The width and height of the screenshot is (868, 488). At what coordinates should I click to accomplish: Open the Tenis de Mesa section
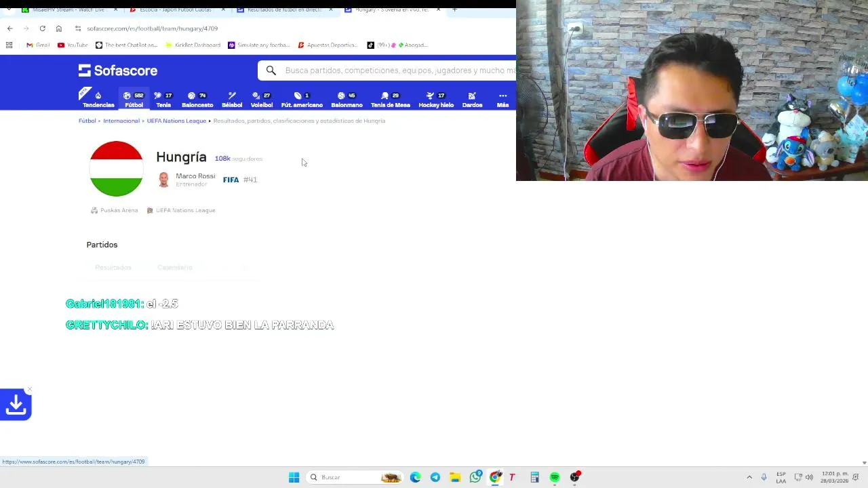pyautogui.click(x=391, y=100)
